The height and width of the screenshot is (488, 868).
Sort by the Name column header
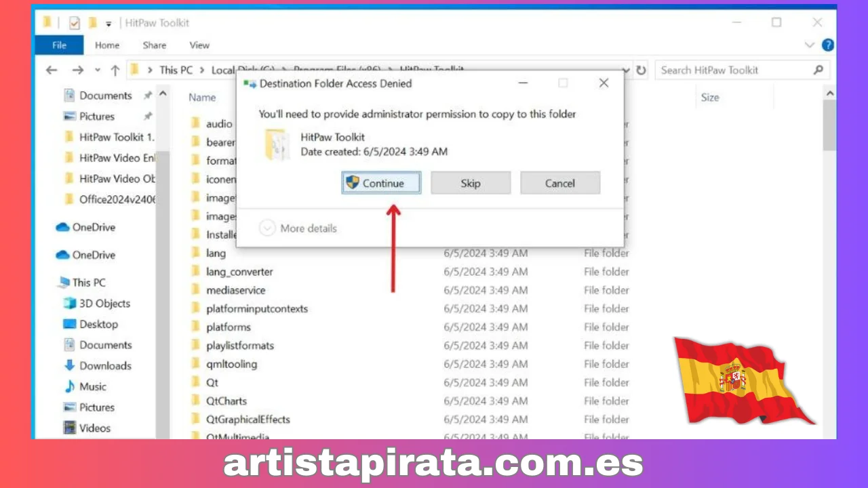(202, 98)
